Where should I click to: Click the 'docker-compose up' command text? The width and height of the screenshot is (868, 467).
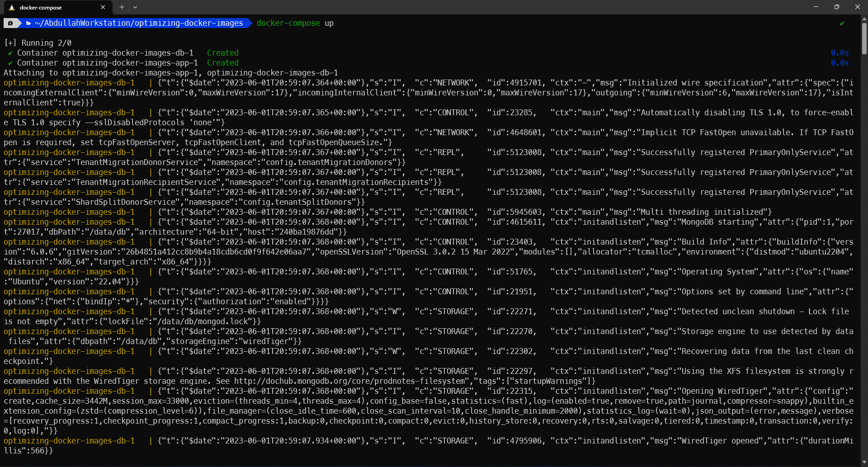point(295,23)
